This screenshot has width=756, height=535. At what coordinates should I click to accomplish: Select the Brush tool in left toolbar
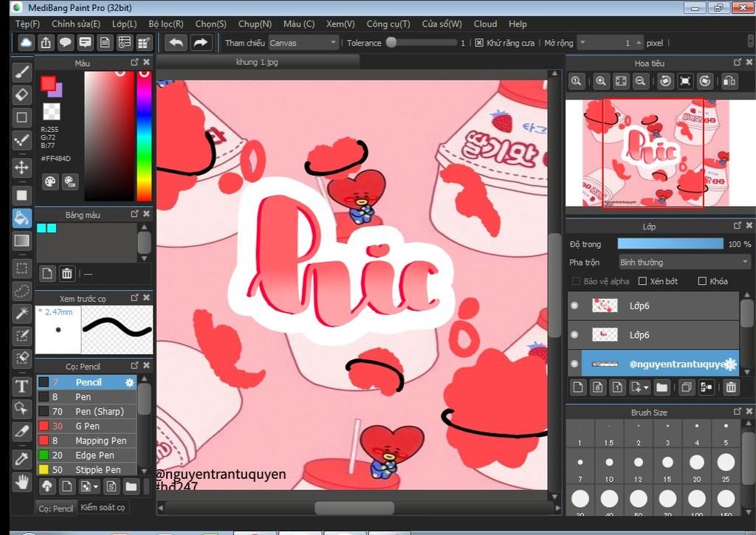click(21, 72)
